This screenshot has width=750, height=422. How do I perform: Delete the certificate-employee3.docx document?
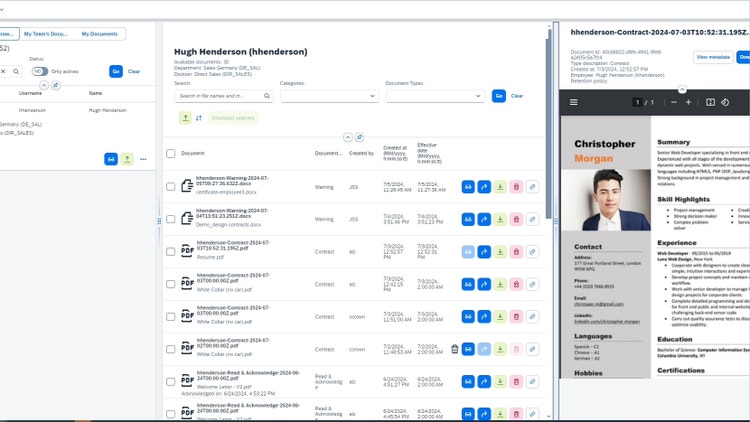pos(516,187)
